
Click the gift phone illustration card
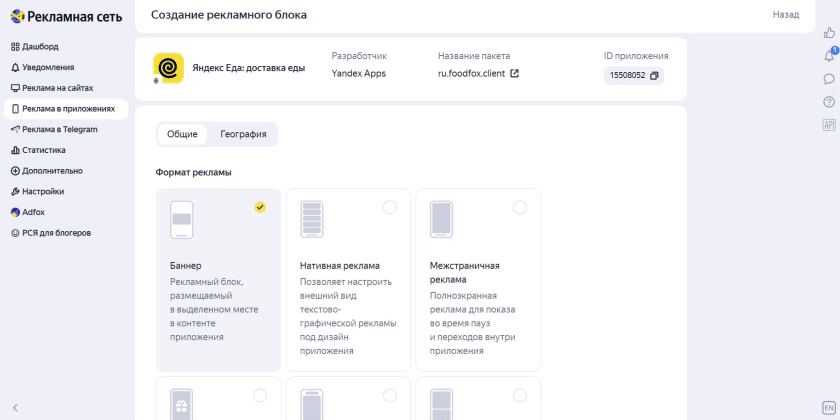(x=182, y=404)
